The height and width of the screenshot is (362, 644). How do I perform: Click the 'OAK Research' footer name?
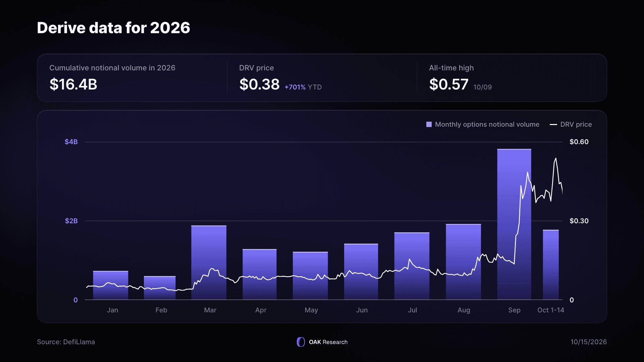[x=328, y=342]
